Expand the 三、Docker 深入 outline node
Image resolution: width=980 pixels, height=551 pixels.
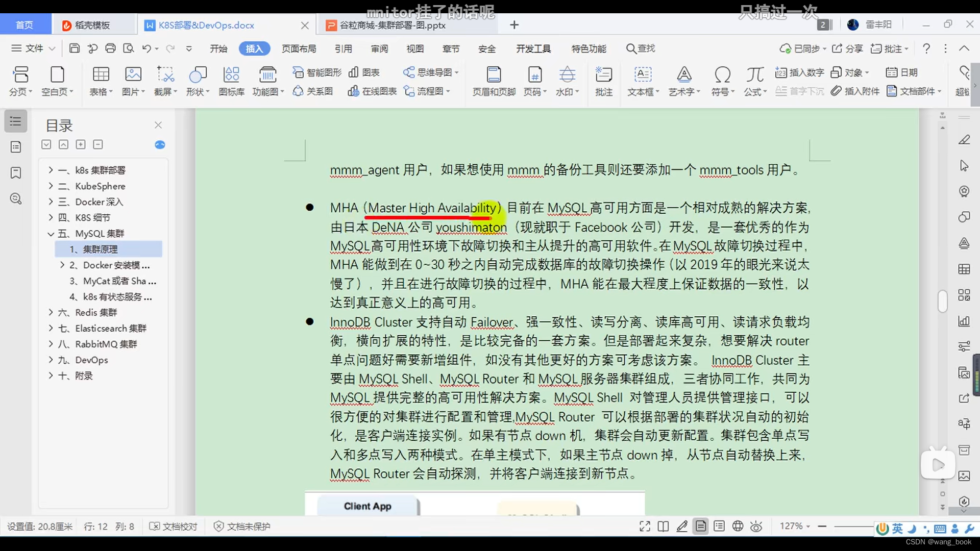coord(51,202)
